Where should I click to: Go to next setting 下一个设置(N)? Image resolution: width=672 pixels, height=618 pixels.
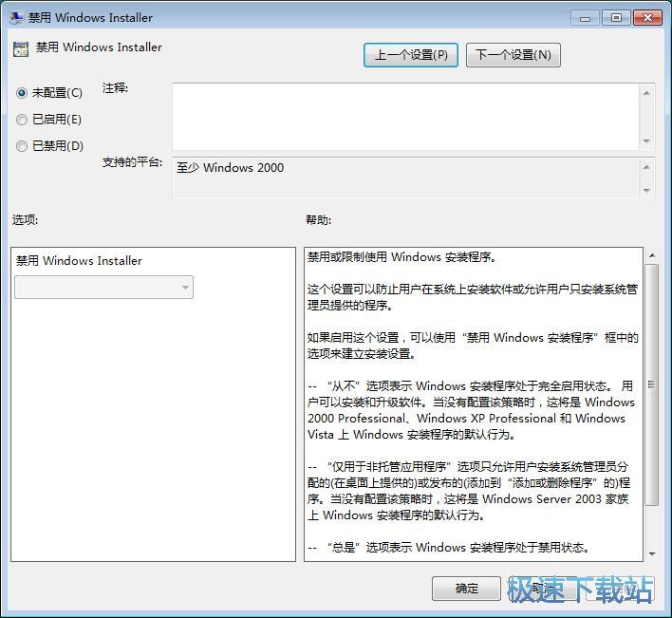pos(513,55)
